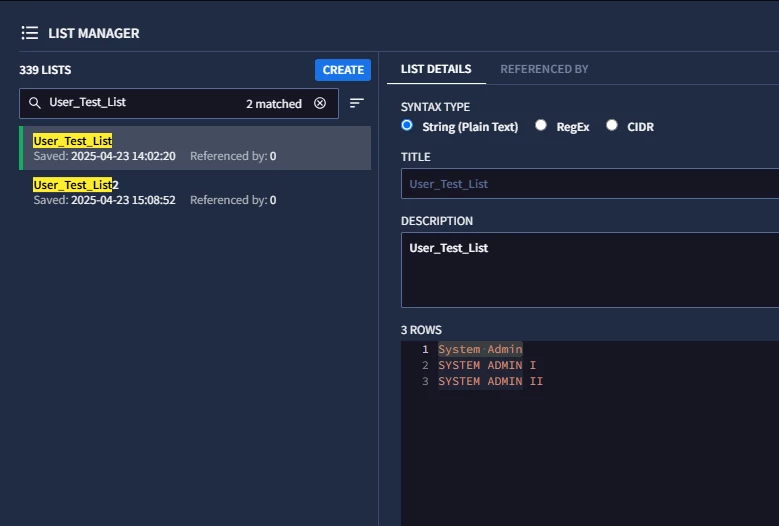Click the Title input field
Viewport: 779px width, 526px height.
point(590,184)
